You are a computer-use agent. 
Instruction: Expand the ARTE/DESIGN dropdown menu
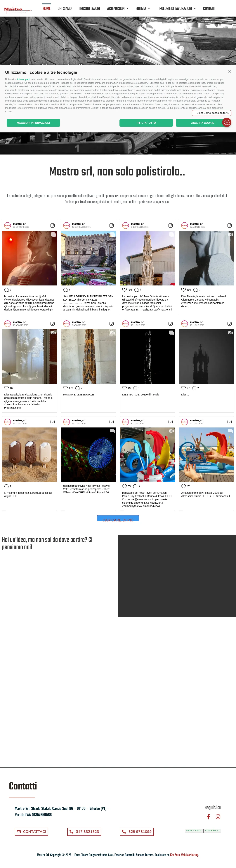click(x=117, y=8)
